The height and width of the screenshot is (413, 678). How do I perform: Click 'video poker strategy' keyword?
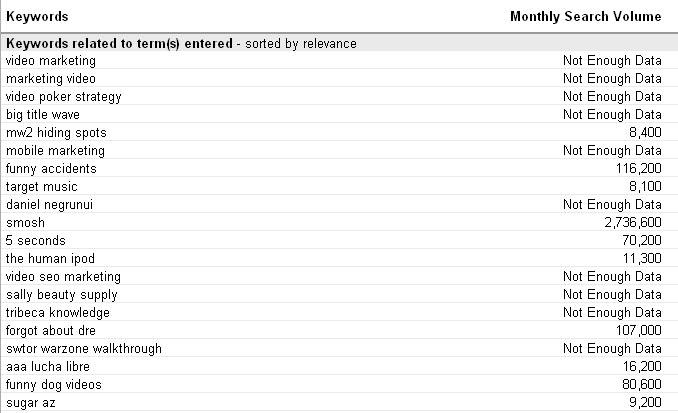click(63, 96)
